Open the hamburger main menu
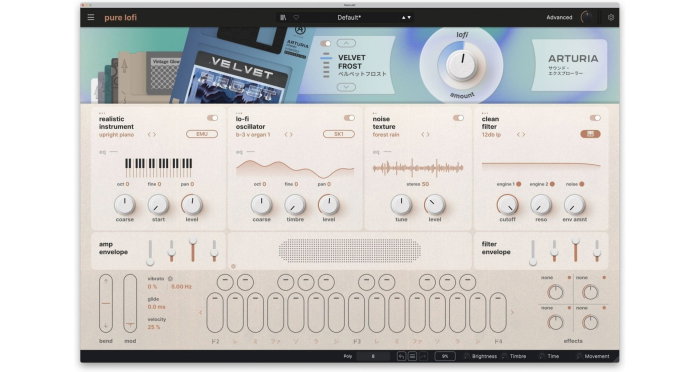 pos(91,17)
